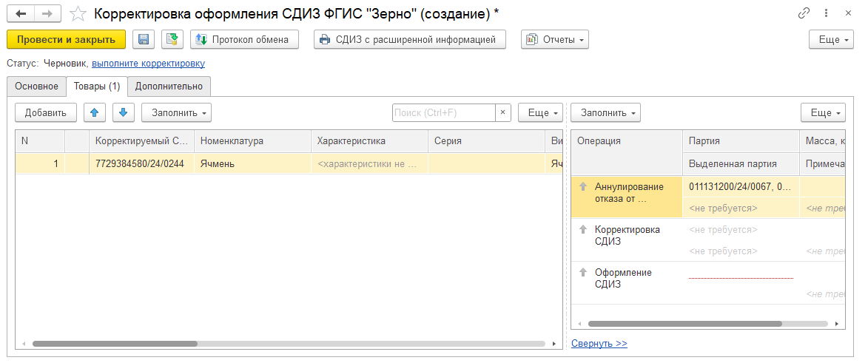Click the post document icon

[172, 40]
